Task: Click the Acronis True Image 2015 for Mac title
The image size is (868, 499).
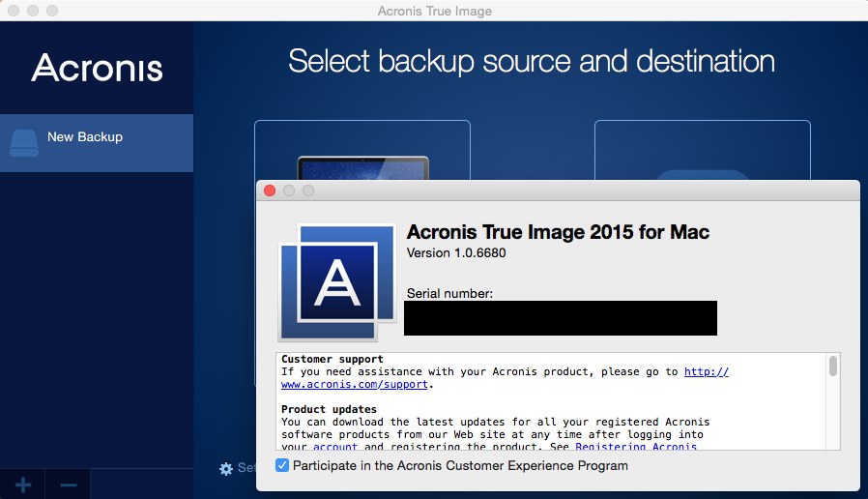Action: pos(558,232)
